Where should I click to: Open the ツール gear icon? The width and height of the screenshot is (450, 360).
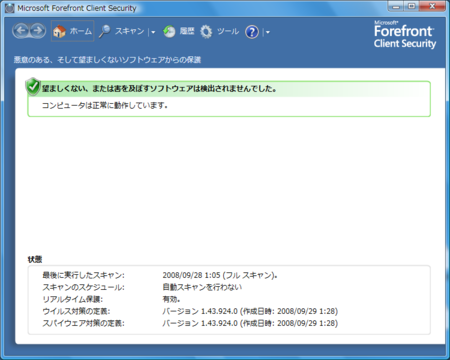[x=206, y=32]
